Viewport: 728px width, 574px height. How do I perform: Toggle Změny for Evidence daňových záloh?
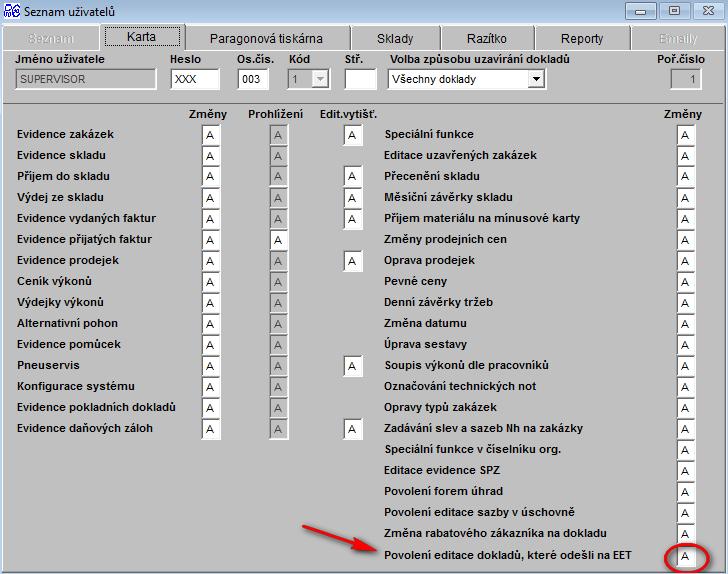click(211, 429)
